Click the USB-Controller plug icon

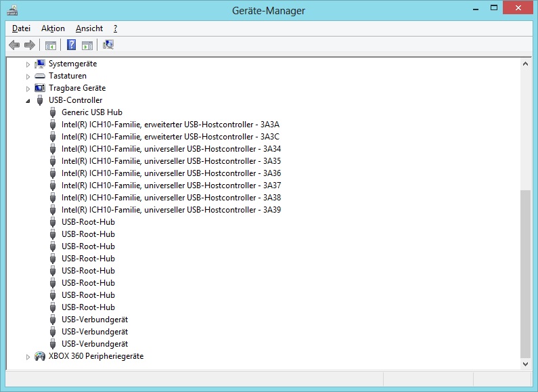pyautogui.click(x=40, y=100)
